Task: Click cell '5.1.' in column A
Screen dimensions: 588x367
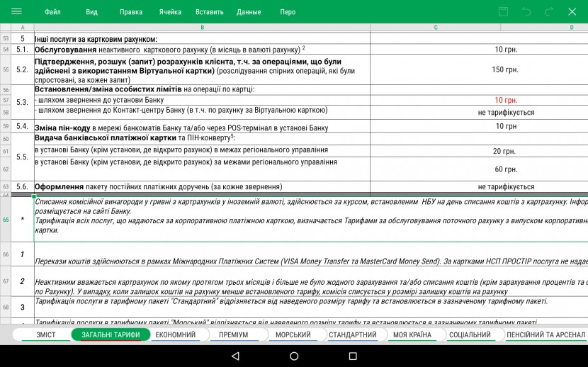Action: click(x=23, y=49)
